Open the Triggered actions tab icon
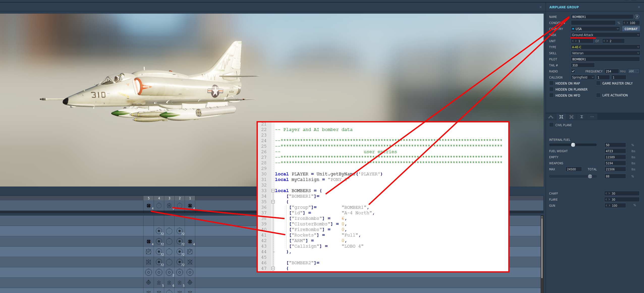The image size is (644, 293). click(x=571, y=117)
